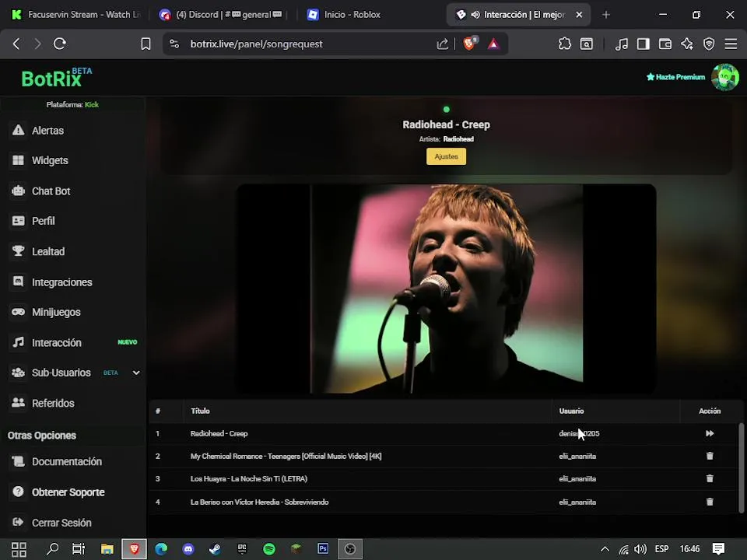The image size is (747, 560).
Task: Delete Los Huayra - La Noche Sin Ti
Action: point(710,478)
